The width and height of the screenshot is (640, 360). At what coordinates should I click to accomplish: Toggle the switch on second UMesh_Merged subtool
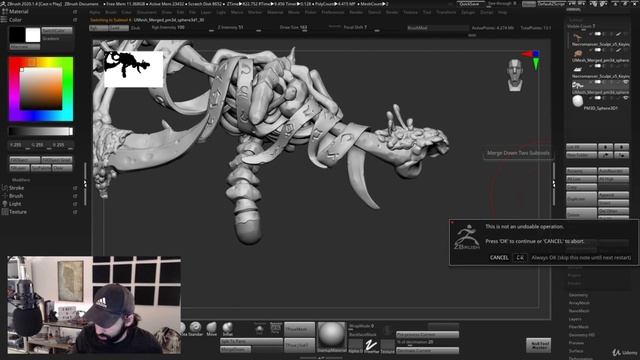coord(598,50)
